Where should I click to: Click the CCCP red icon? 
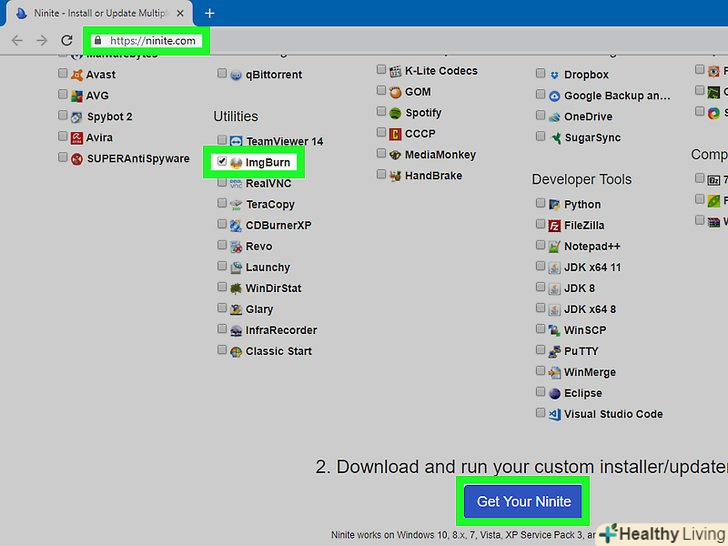(x=395, y=134)
